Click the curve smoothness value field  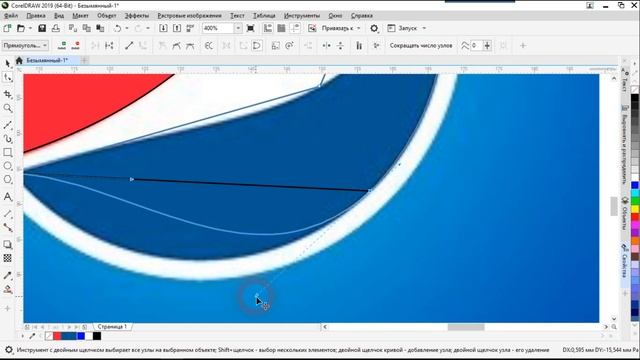point(477,45)
